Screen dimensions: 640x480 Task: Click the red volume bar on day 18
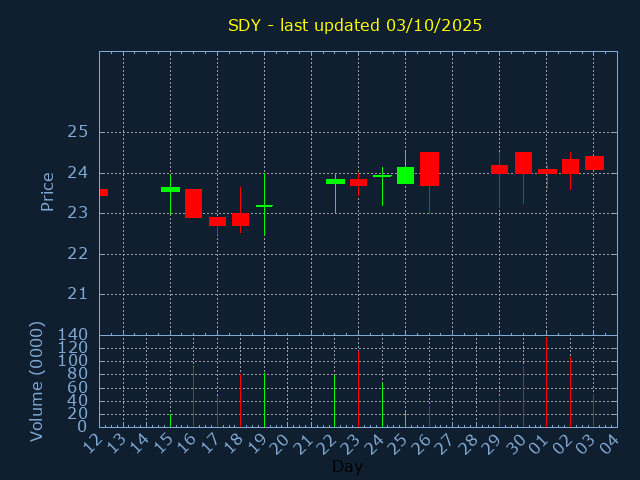[240, 400]
